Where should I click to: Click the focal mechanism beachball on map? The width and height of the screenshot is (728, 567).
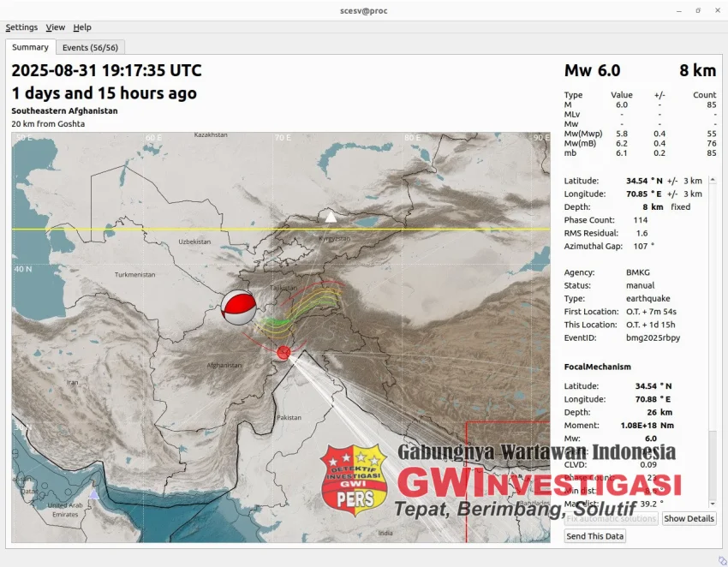tap(238, 307)
